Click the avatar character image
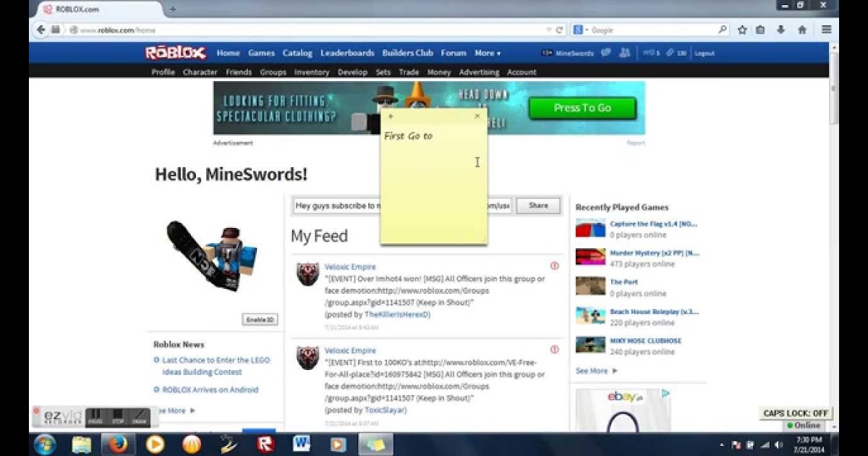 coord(212,257)
